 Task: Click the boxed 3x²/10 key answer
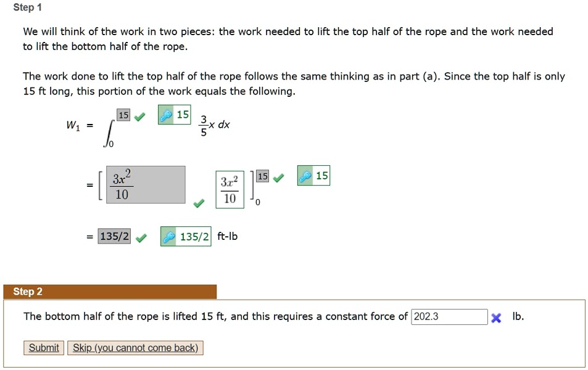229,188
